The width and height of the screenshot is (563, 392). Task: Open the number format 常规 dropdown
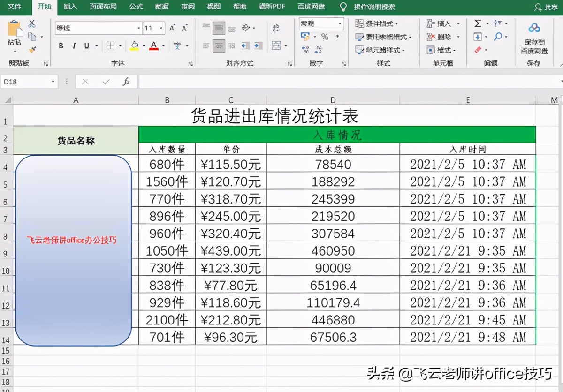point(340,23)
